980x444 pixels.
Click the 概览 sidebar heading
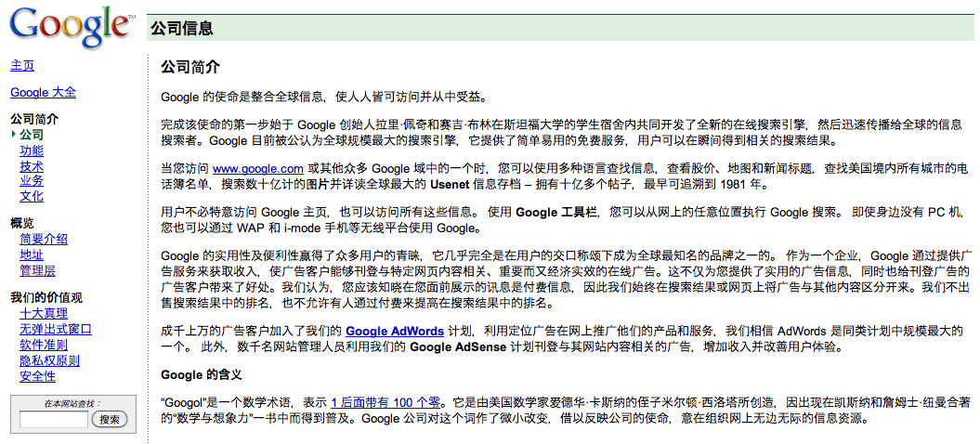tap(22, 223)
